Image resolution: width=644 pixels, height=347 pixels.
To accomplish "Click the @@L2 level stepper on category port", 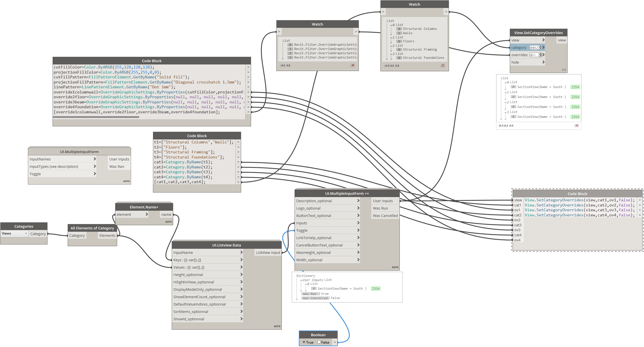I will (541, 47).
